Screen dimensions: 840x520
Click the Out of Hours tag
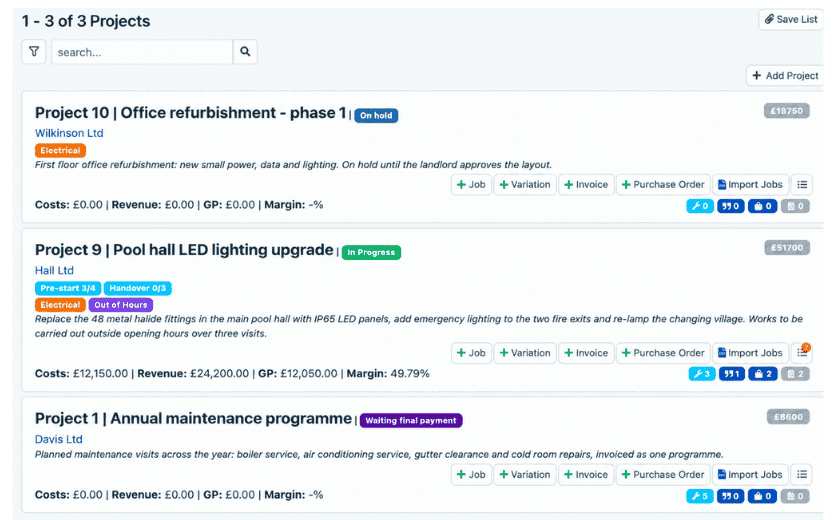coord(121,305)
